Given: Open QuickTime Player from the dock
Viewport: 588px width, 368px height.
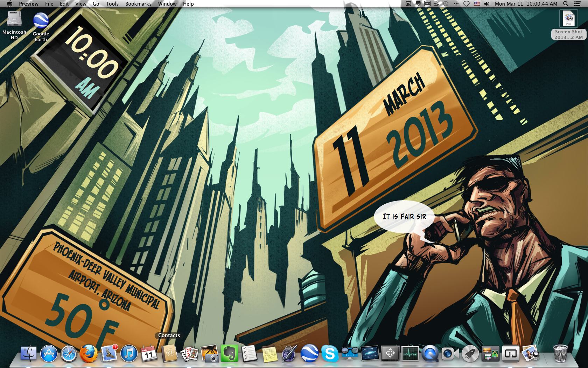Looking at the screenshot, I should pos(430,354).
